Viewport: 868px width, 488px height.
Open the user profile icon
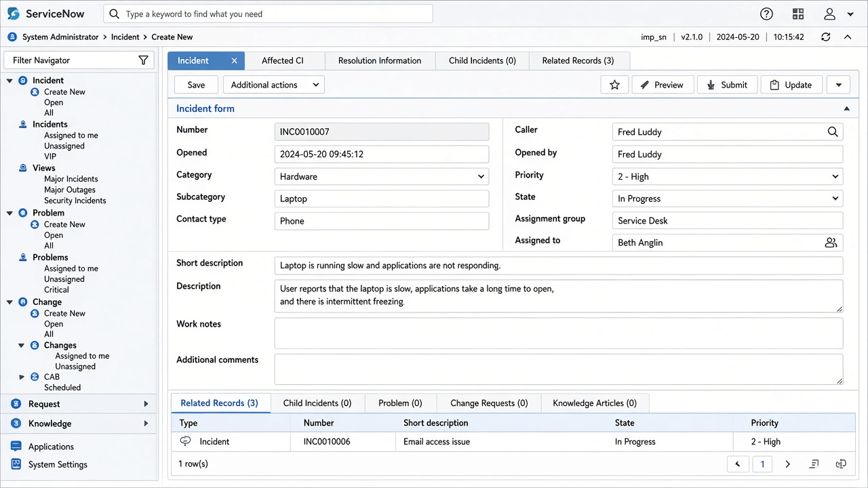829,14
